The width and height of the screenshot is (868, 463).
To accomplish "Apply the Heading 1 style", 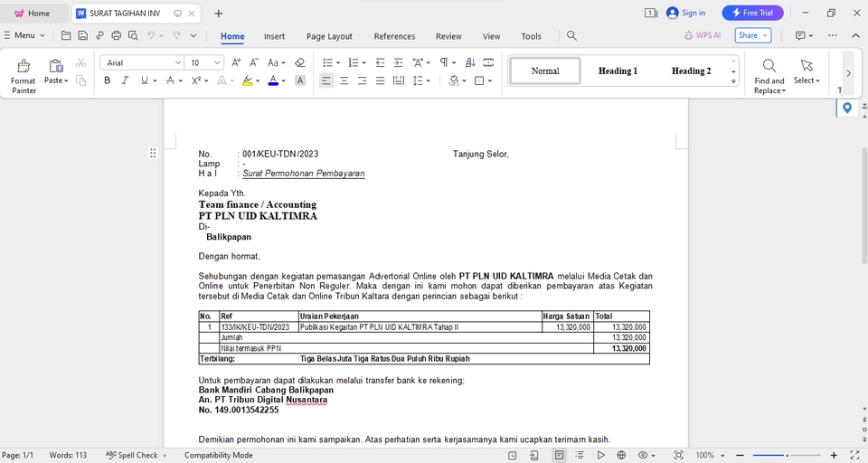I will click(x=618, y=71).
